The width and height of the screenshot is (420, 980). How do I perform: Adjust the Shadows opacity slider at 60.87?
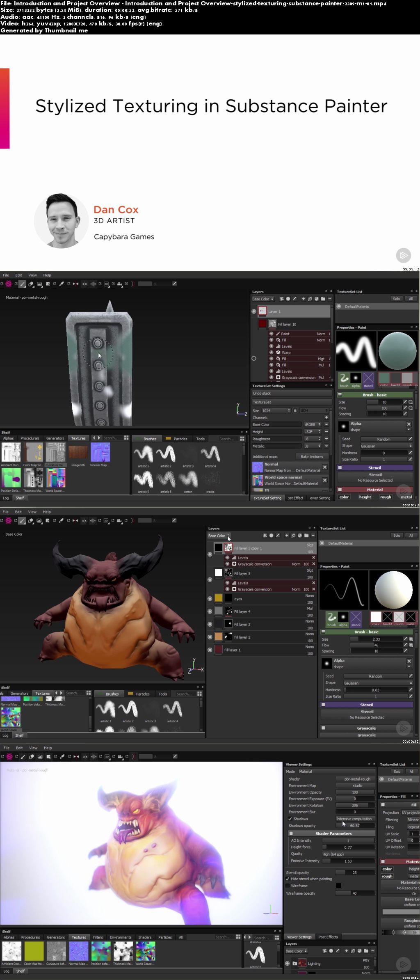pos(355,825)
